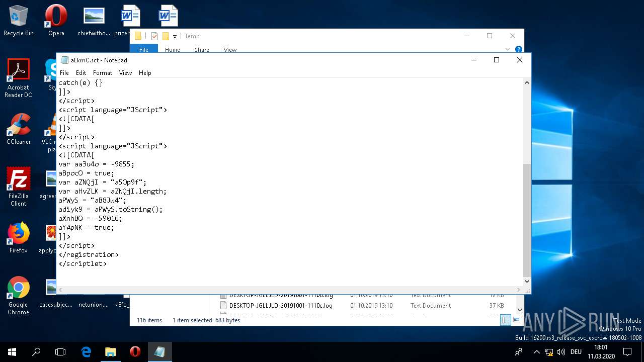Open FileZilla Client desktop shortcut
The width and height of the screenshot is (644, 362).
tap(19, 187)
